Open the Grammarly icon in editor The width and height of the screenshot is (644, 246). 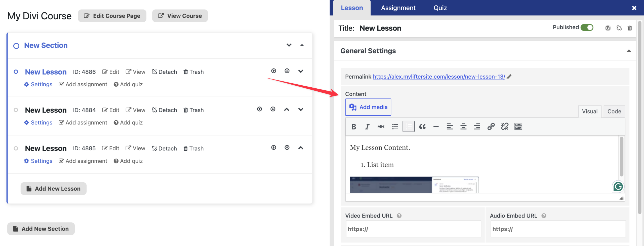pos(618,187)
